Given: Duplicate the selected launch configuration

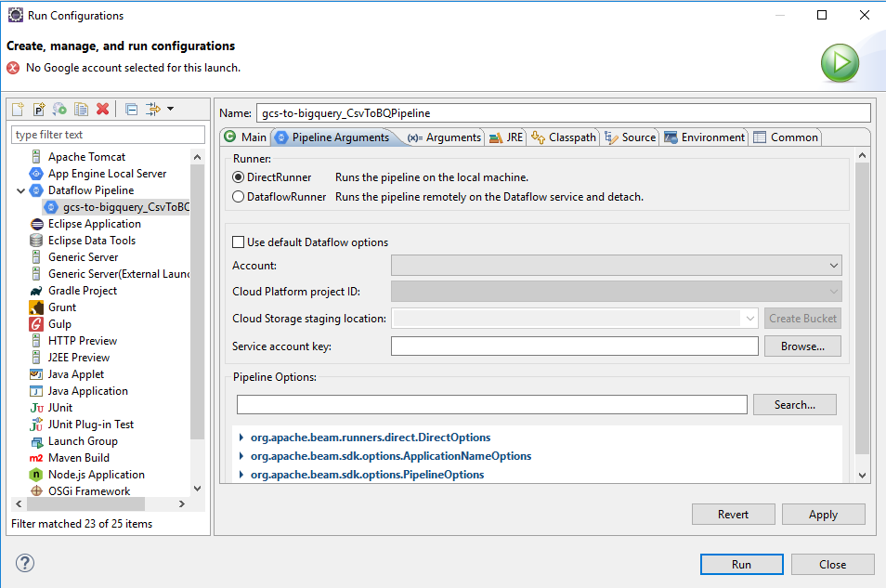Looking at the screenshot, I should click(x=82, y=109).
